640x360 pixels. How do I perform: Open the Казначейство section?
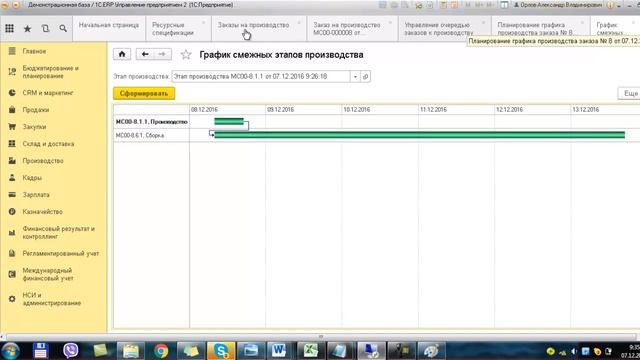tap(42, 211)
